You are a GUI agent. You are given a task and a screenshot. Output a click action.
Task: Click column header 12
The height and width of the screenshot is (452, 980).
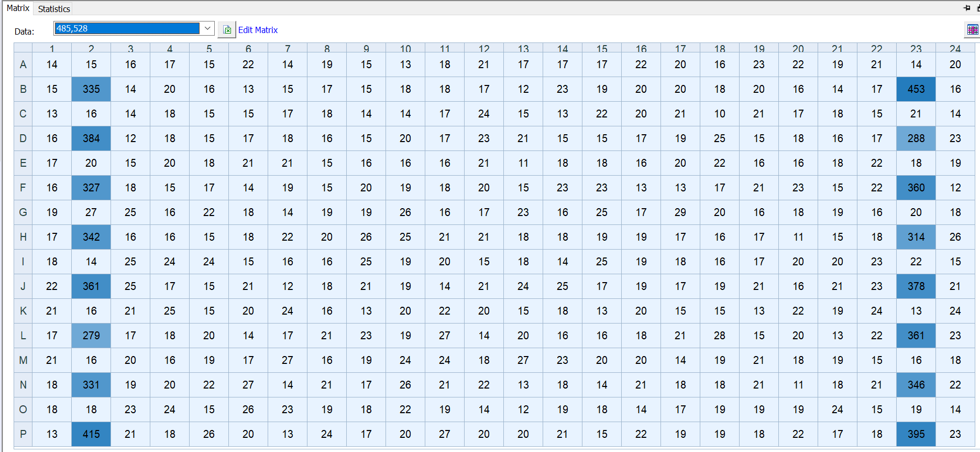pos(484,48)
